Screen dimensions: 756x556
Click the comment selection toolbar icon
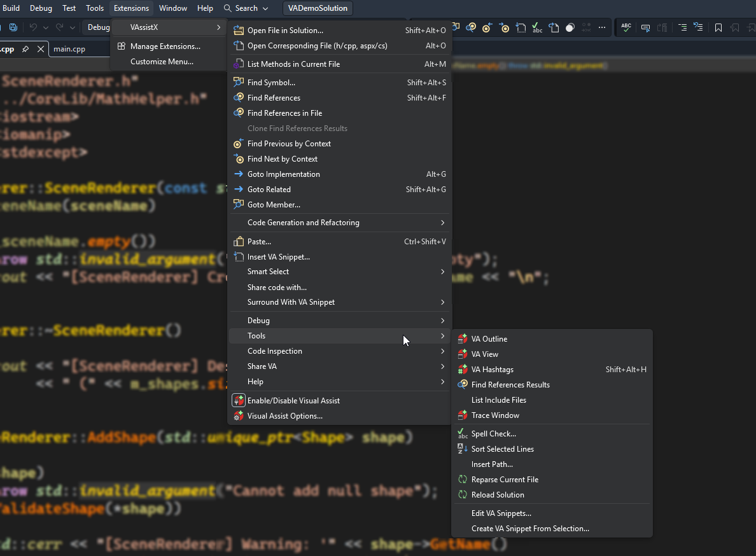coord(645,27)
